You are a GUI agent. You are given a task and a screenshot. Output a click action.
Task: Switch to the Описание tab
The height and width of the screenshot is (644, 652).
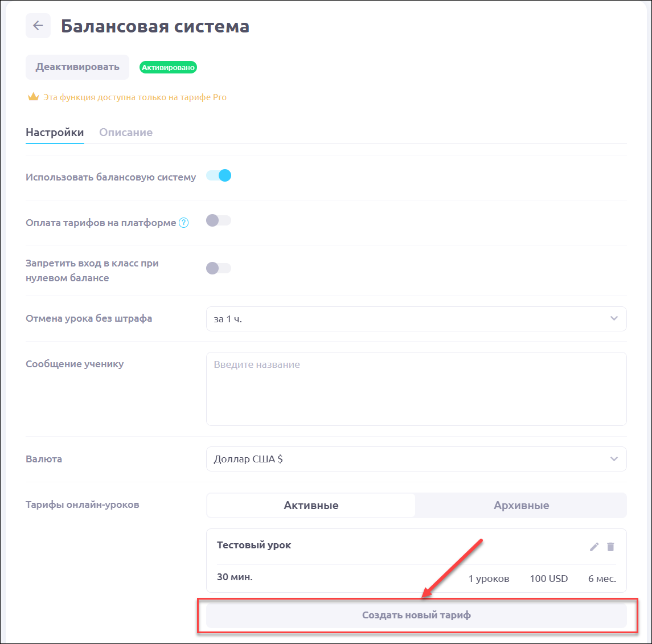point(126,132)
